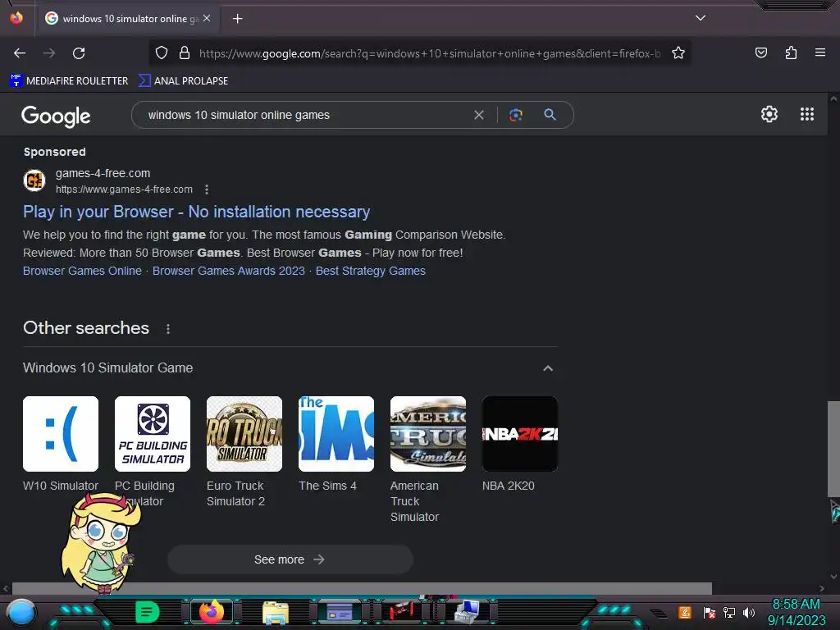This screenshot has height=630, width=840.
Task: Open ANAL PROLAPSE bookmark
Action: pos(183,81)
